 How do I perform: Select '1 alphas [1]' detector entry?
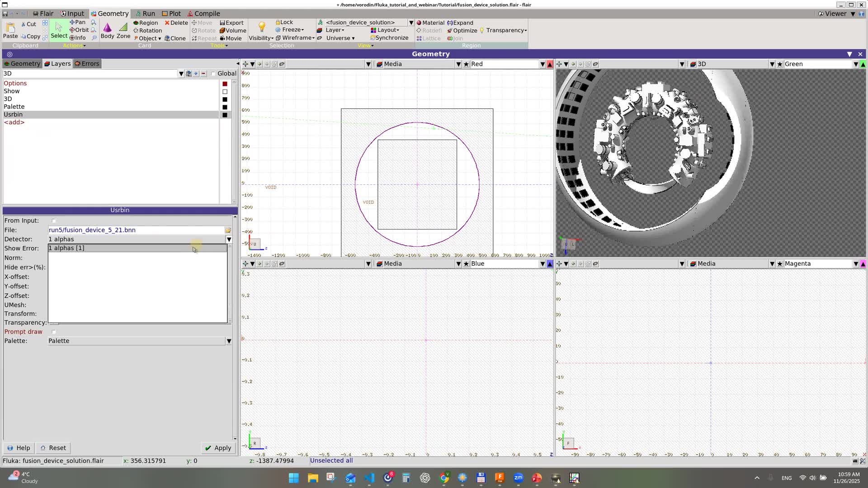pos(137,248)
